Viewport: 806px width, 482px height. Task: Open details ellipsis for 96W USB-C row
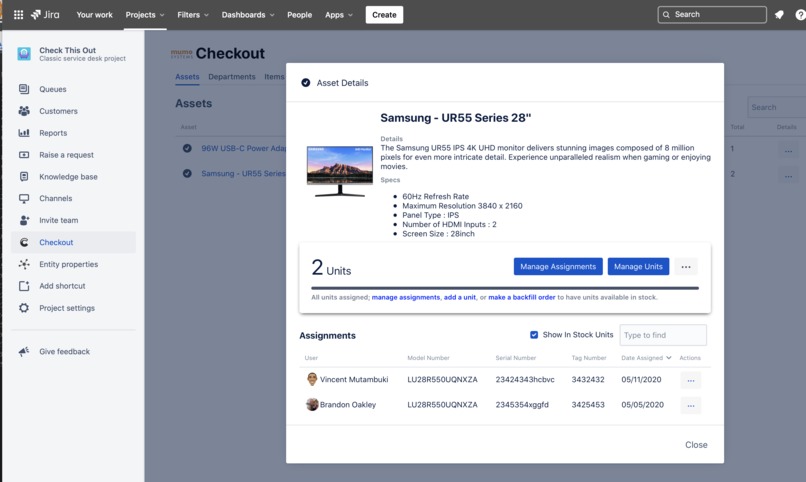coord(788,151)
